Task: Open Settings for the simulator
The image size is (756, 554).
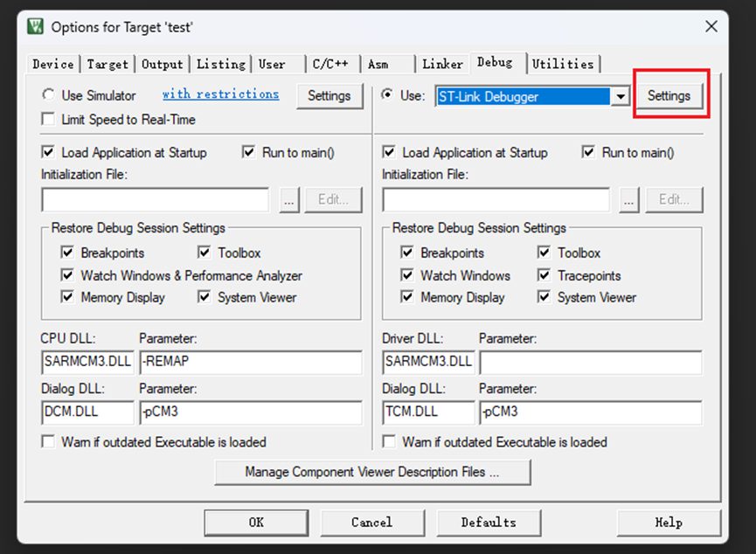Action: coord(329,96)
